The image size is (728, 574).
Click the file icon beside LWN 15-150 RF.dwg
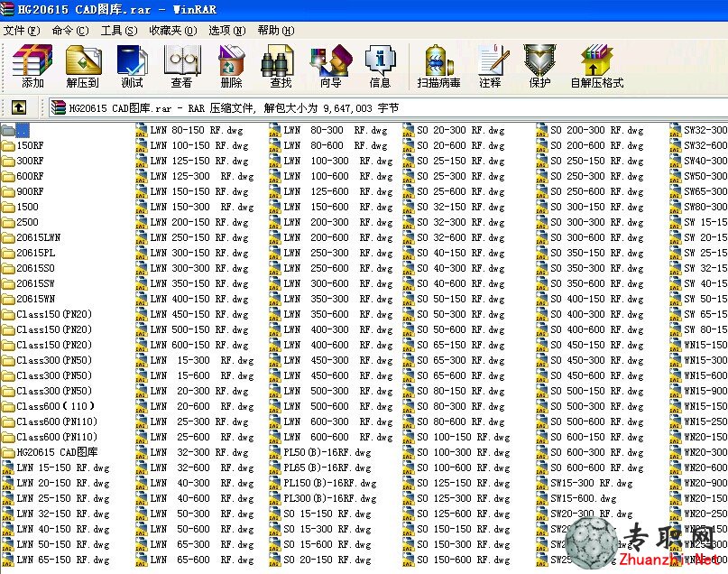point(8,468)
